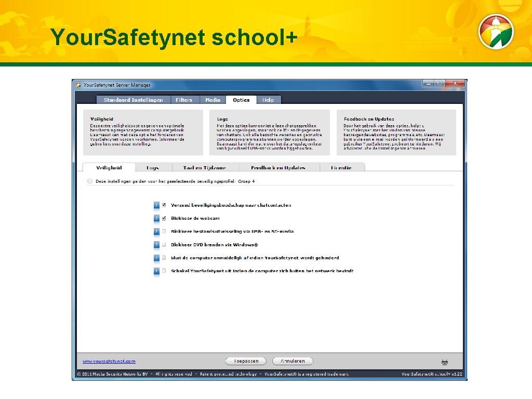The height and width of the screenshot is (399, 532).
Task: Open help icon beside 'Blokkeer de webcam'
Action: click(x=156, y=219)
